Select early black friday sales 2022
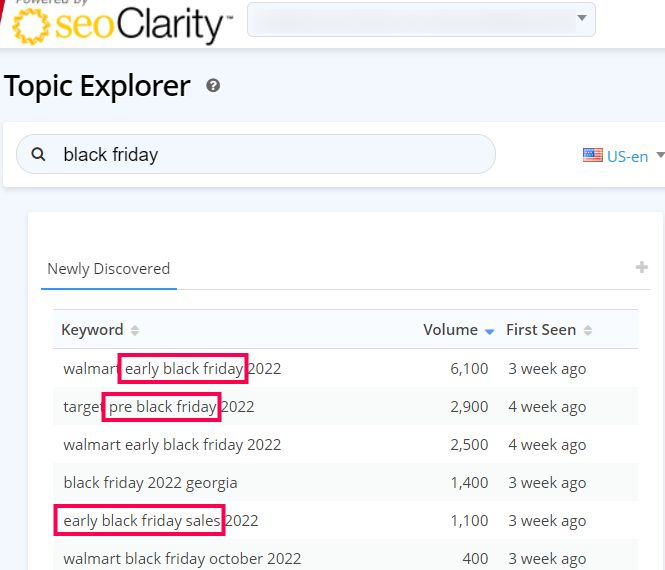Screen dimensions: 665x570 pyautogui.click(x=161, y=521)
